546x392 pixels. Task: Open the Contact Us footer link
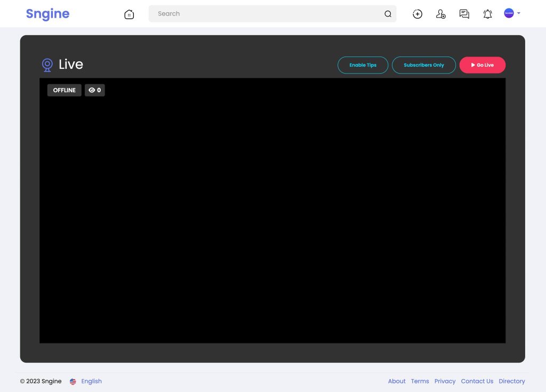tap(477, 381)
